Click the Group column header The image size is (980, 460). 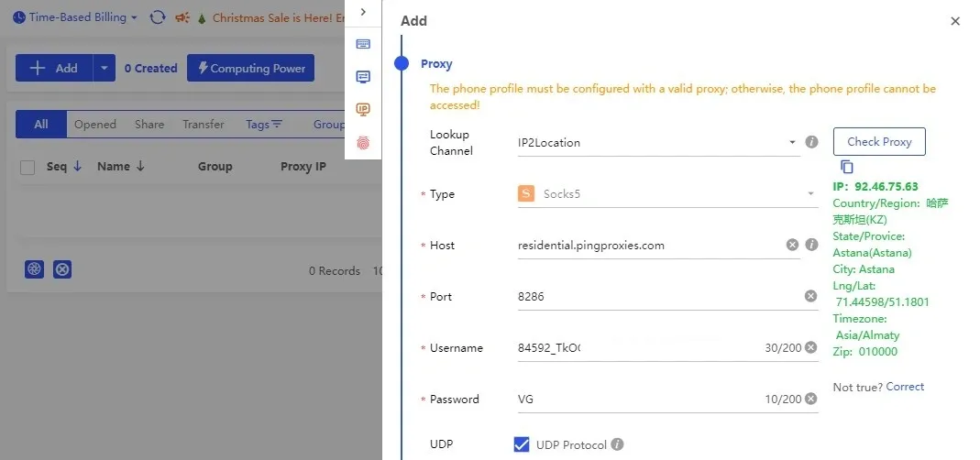(215, 166)
